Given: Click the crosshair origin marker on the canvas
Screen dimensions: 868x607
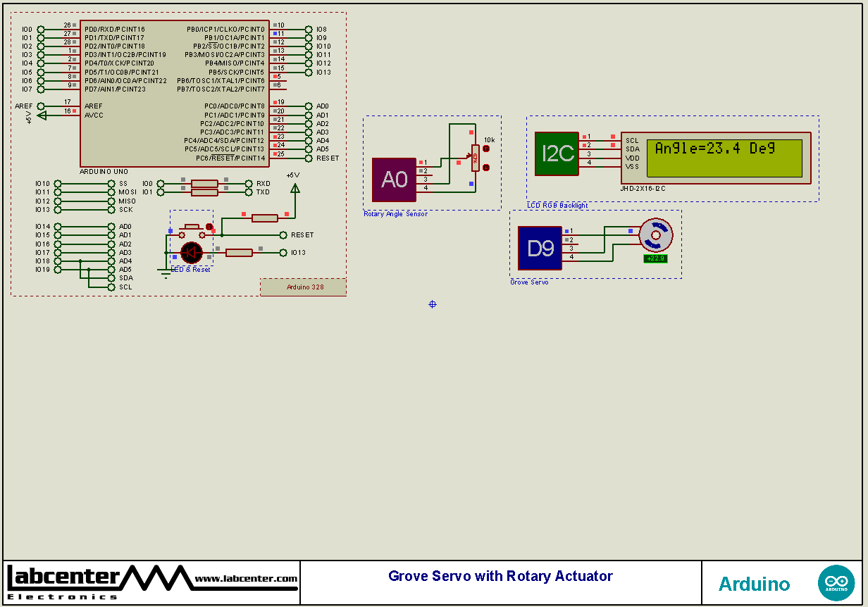Looking at the screenshot, I should point(432,304).
